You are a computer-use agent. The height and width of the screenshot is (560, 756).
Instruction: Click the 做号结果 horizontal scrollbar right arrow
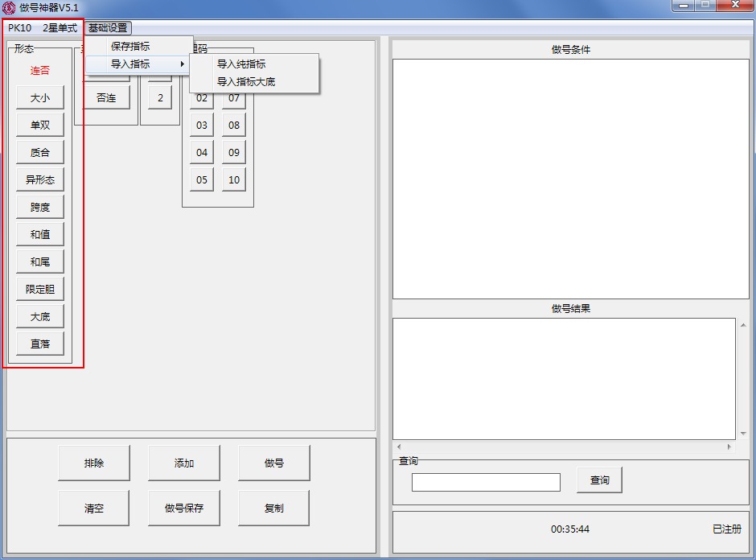pyautogui.click(x=729, y=447)
